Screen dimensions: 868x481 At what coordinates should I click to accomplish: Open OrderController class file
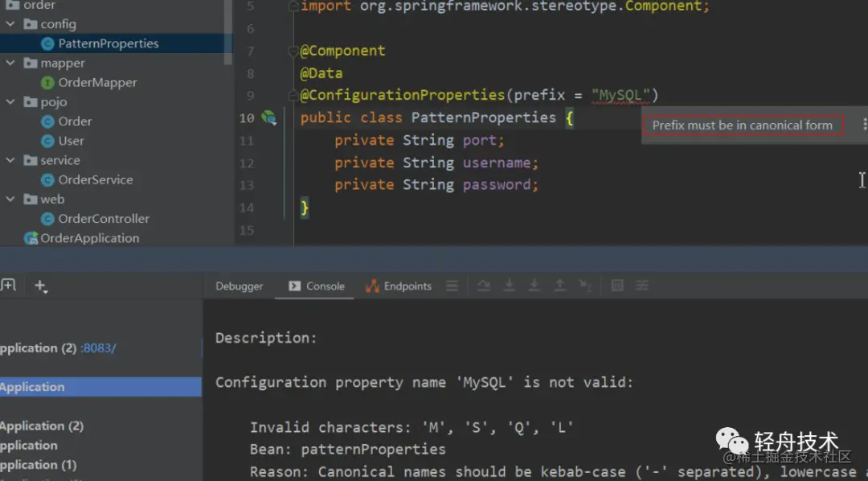tap(104, 218)
